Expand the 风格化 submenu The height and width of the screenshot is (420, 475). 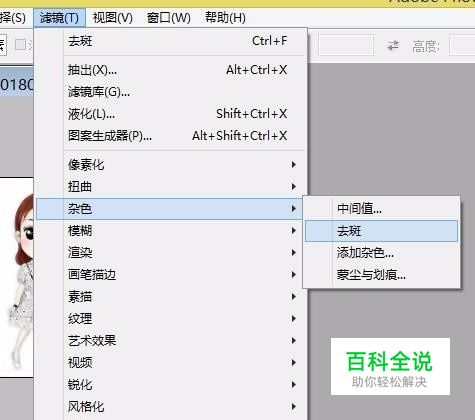pyautogui.click(x=171, y=407)
